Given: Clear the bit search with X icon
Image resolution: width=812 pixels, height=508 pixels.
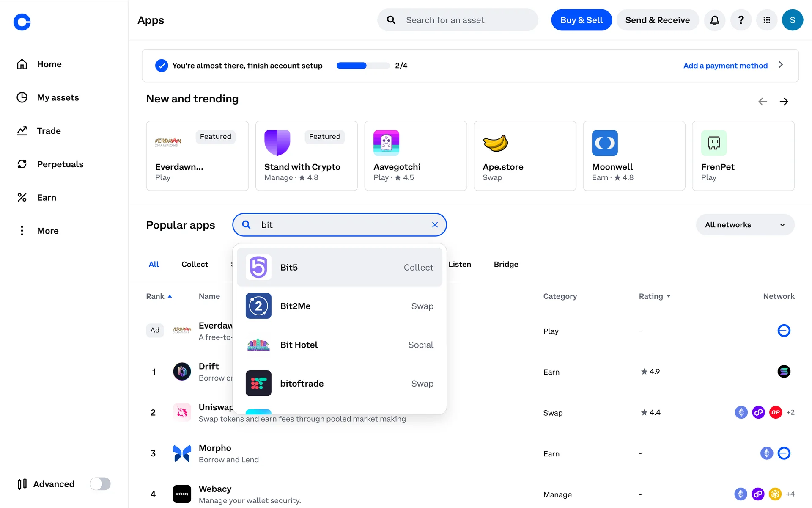Looking at the screenshot, I should [435, 225].
